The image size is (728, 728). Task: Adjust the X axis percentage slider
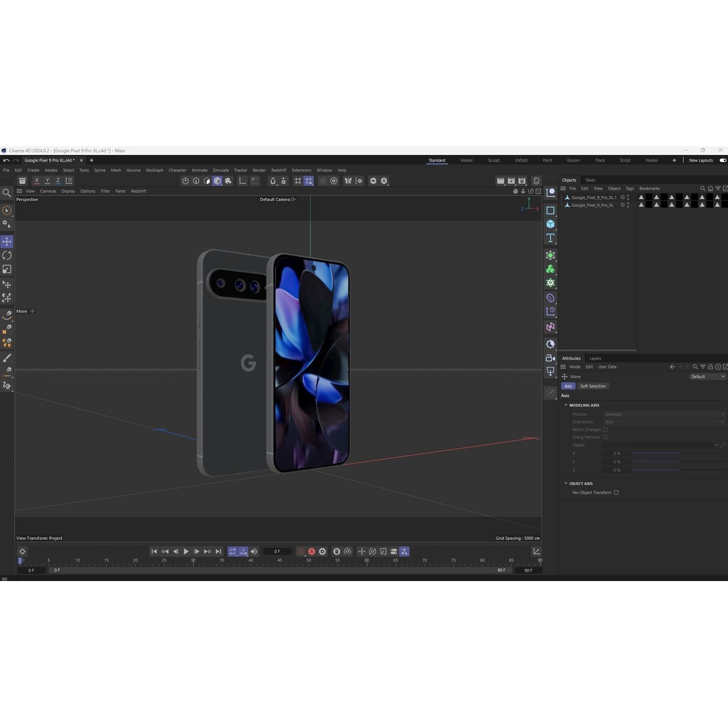[x=678, y=453]
